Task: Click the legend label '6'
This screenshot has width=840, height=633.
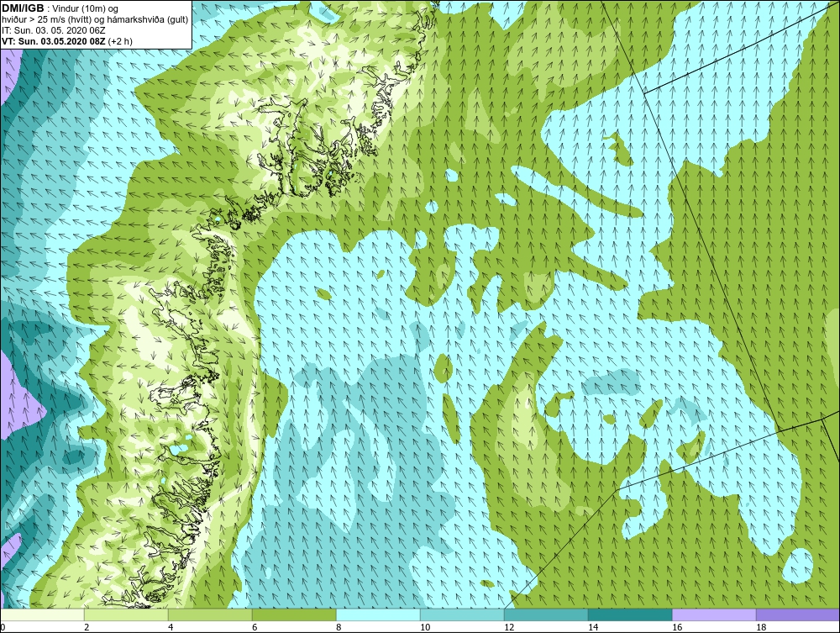Action: pyautogui.click(x=255, y=627)
